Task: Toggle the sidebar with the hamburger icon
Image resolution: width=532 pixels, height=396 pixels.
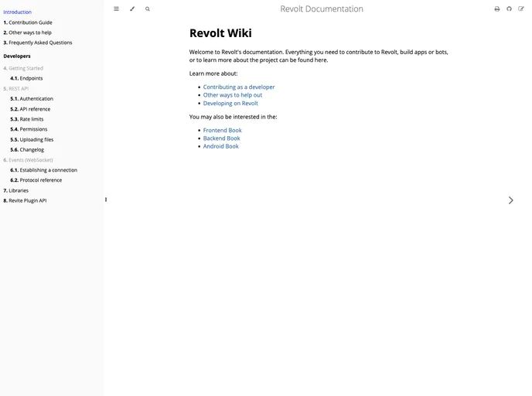Action: coord(116,9)
